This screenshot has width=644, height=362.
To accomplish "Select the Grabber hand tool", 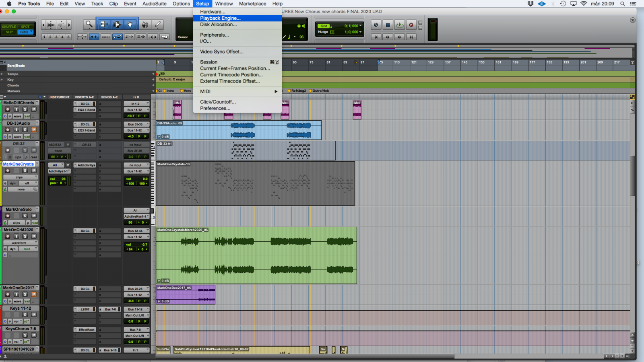I will point(130,25).
